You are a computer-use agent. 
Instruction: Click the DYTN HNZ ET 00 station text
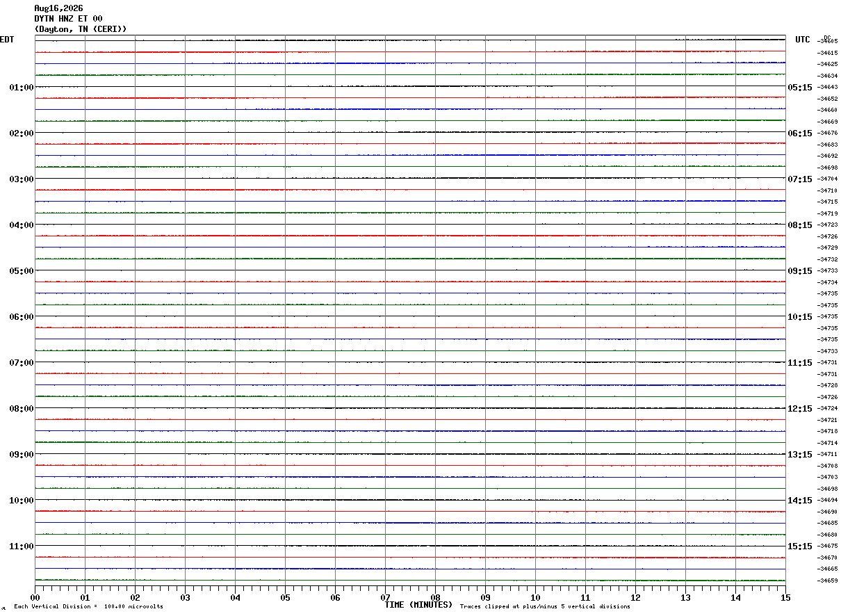tap(69, 19)
